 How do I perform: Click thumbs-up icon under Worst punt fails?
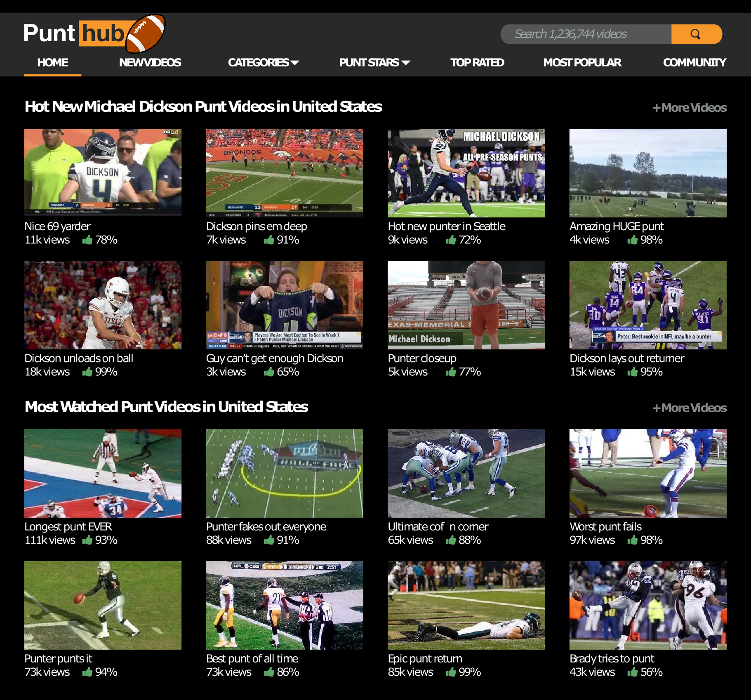click(x=633, y=540)
